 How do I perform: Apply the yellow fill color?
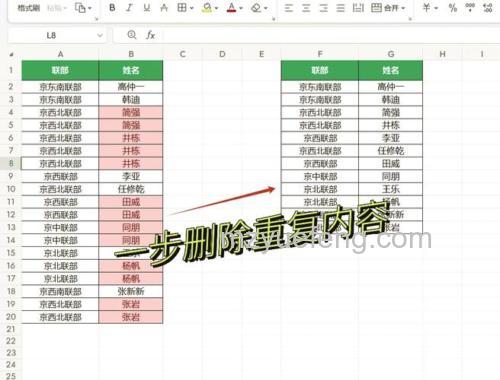[207, 8]
